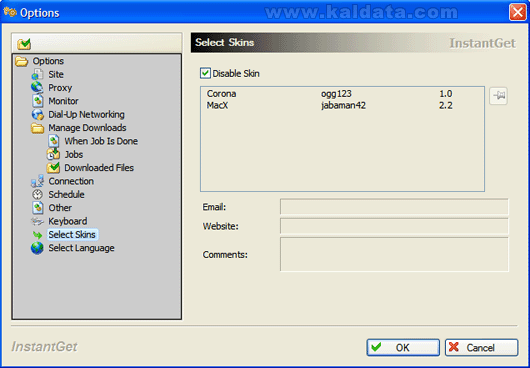Viewport: 530px width, 368px height.
Task: Click the pin button beside skins list
Action: (498, 96)
